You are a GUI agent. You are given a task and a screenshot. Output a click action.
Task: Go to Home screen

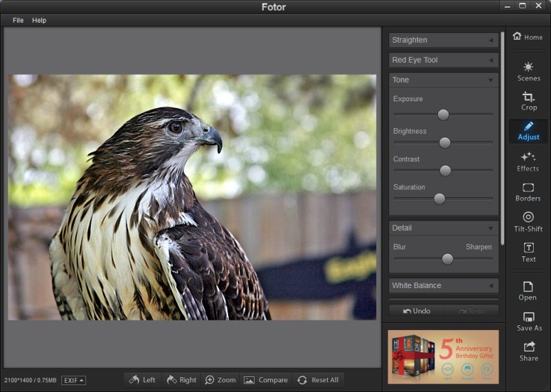pos(528,37)
